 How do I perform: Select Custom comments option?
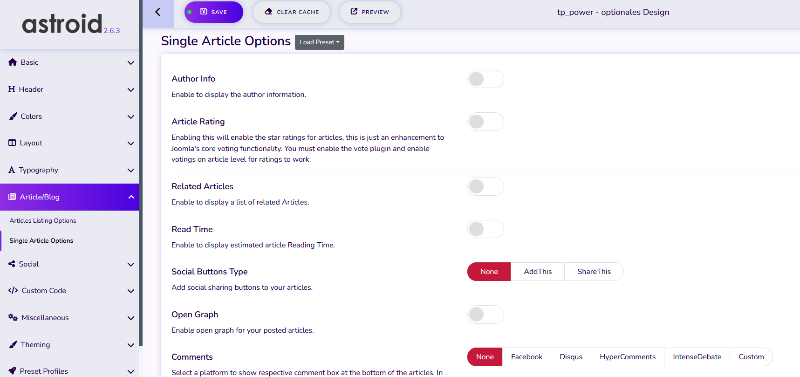[x=751, y=357]
